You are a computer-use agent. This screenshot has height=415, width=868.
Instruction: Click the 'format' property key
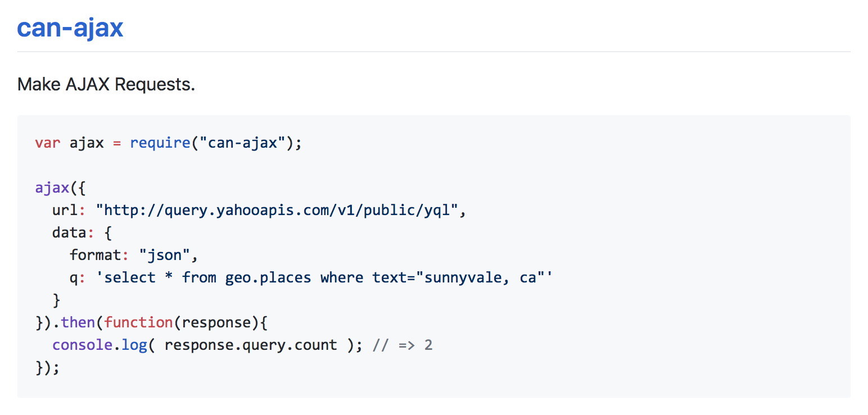point(96,255)
